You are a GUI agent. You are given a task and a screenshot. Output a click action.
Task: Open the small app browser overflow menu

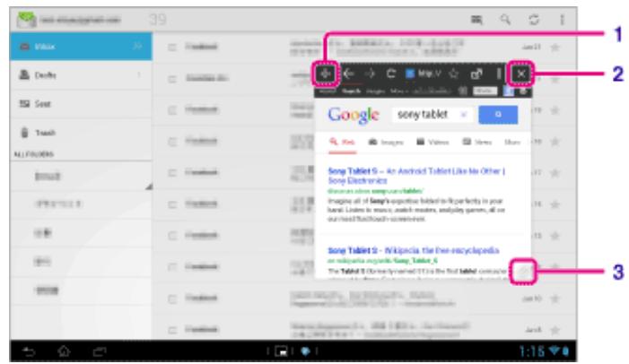pos(499,74)
